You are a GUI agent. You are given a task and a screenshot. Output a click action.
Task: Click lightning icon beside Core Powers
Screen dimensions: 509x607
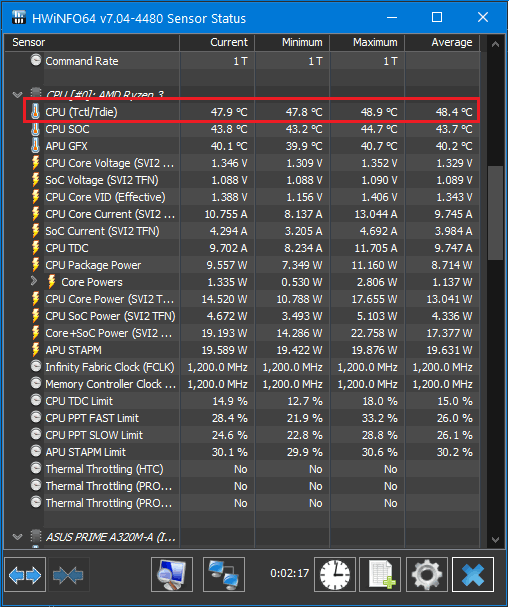click(x=51, y=282)
